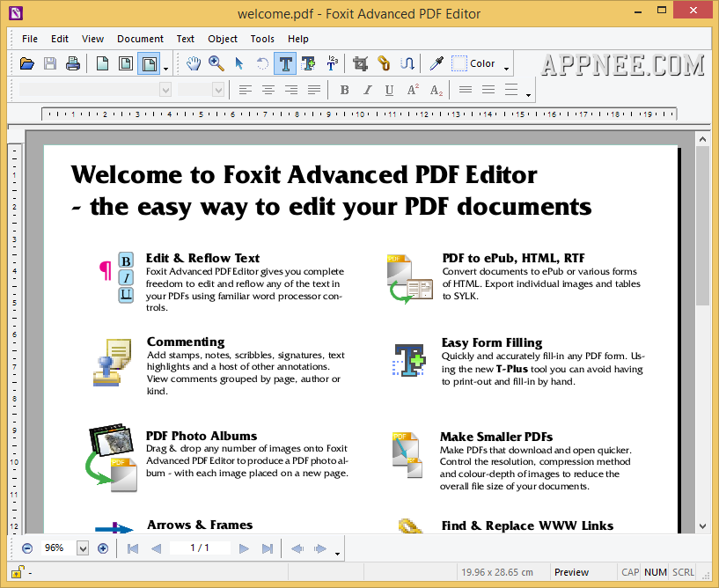This screenshot has width=719, height=588.
Task: Apply superscript formatting
Action: click(413, 90)
